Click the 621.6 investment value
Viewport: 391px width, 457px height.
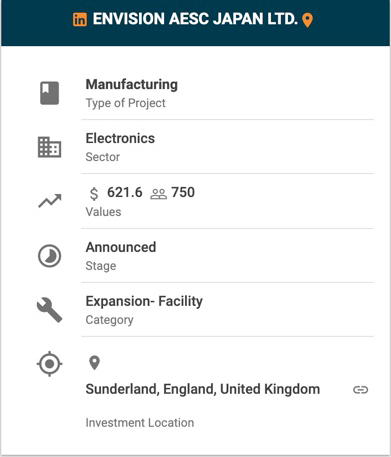(x=125, y=192)
